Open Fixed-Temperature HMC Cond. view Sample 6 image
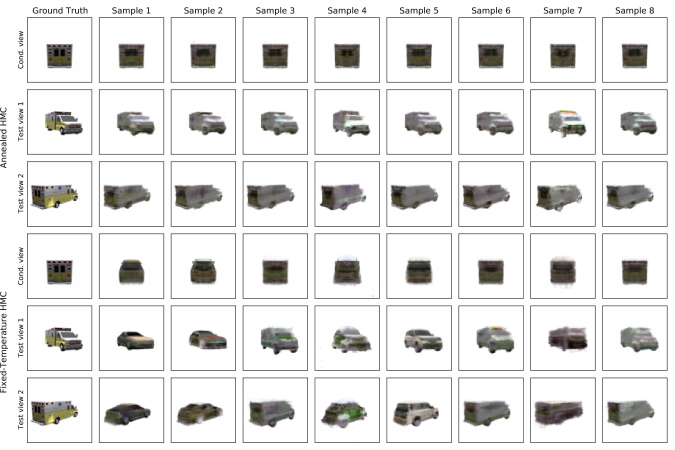675x450 pixels. coord(491,266)
